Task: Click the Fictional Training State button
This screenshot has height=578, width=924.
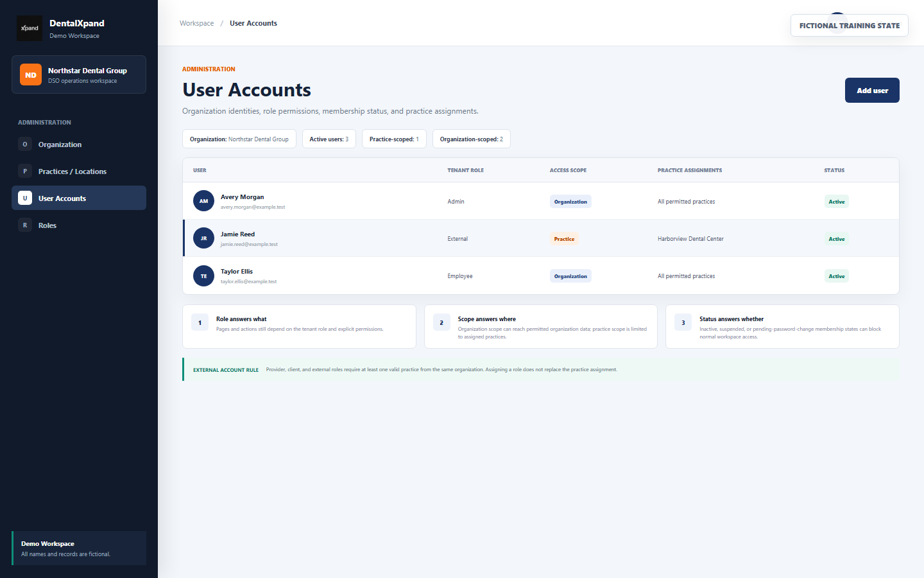Action: pos(849,26)
